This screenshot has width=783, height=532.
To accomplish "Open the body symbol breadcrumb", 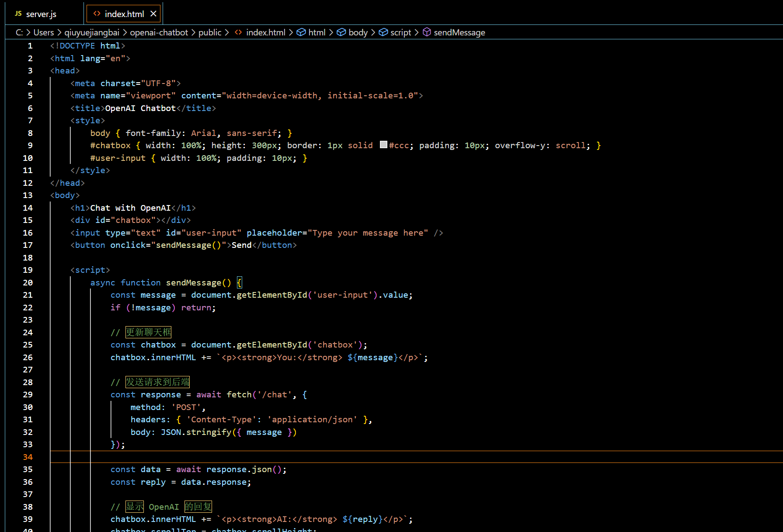I will pyautogui.click(x=358, y=32).
